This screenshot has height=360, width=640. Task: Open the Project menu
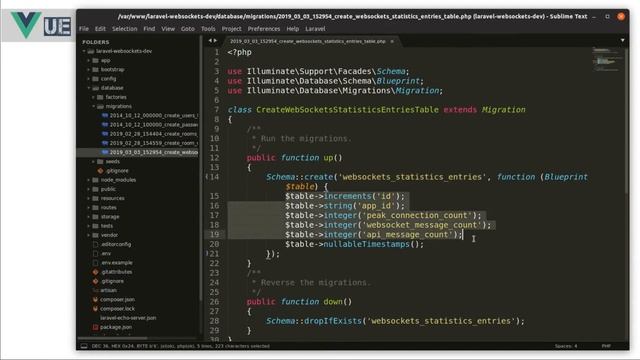pos(231,29)
